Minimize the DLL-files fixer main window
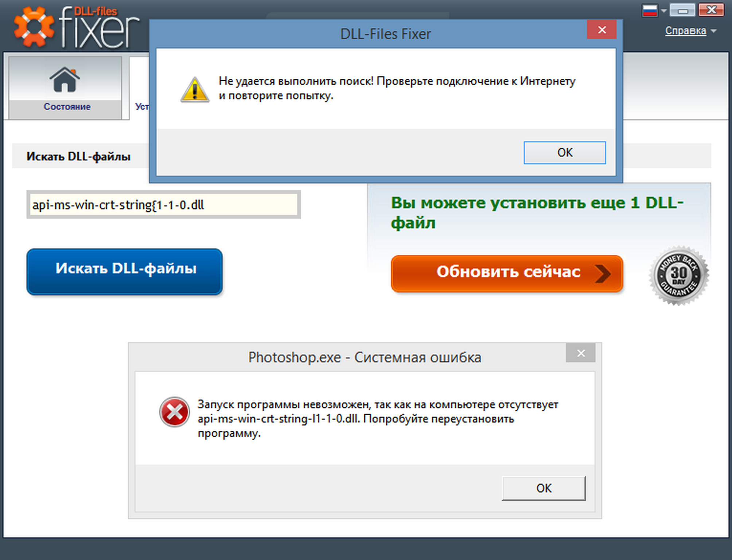The width and height of the screenshot is (732, 560). 683,11
